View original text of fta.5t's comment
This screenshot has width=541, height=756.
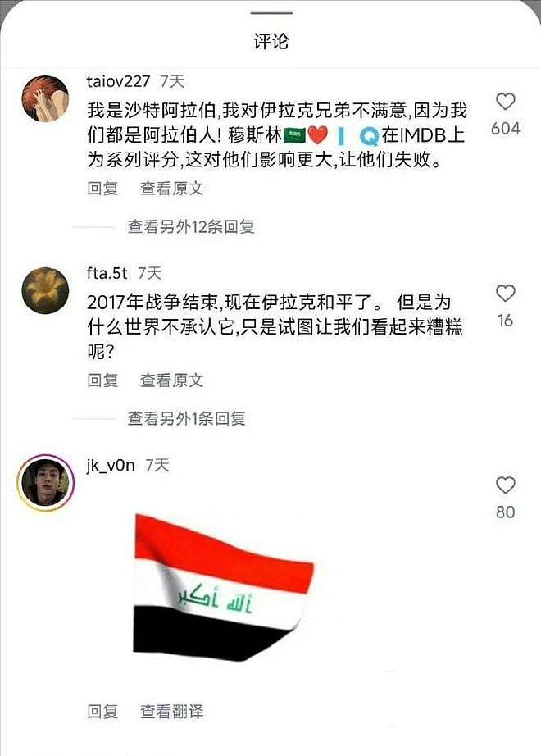171,380
